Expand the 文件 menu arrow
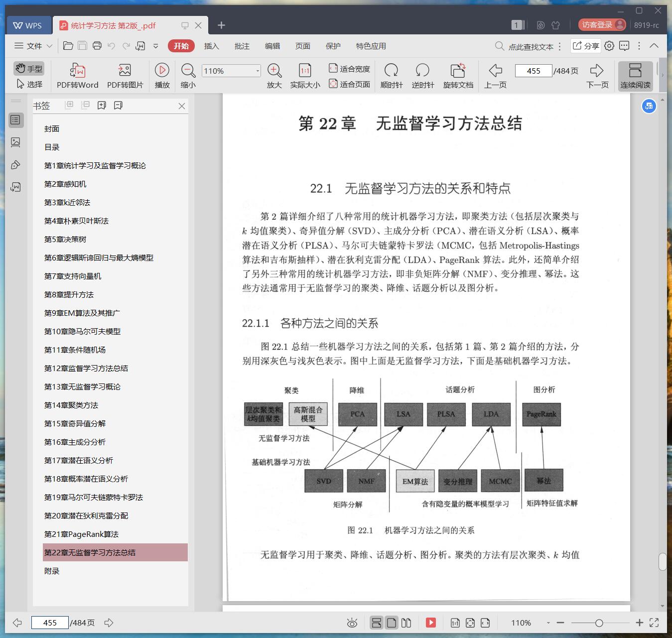 pyautogui.click(x=49, y=46)
